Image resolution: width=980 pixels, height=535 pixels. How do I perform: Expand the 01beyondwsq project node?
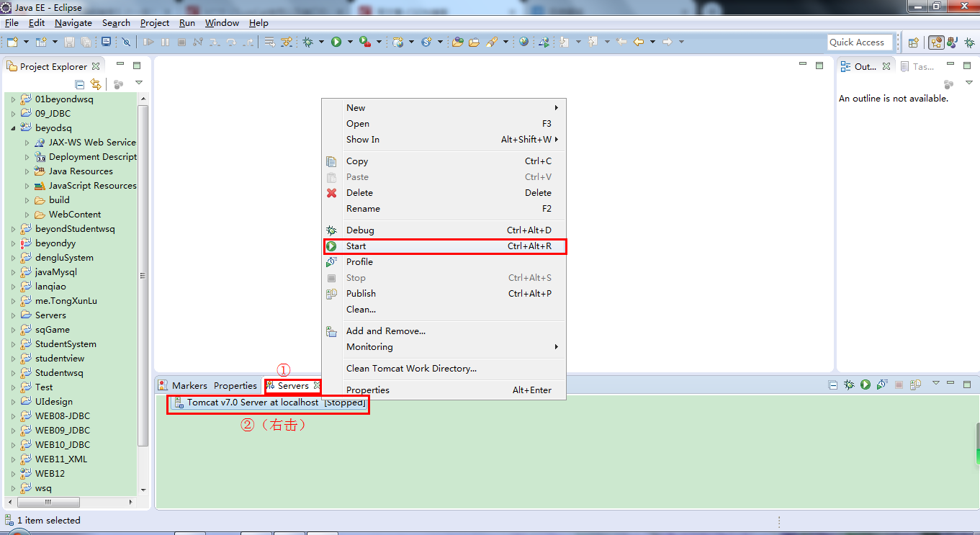pyautogui.click(x=13, y=99)
